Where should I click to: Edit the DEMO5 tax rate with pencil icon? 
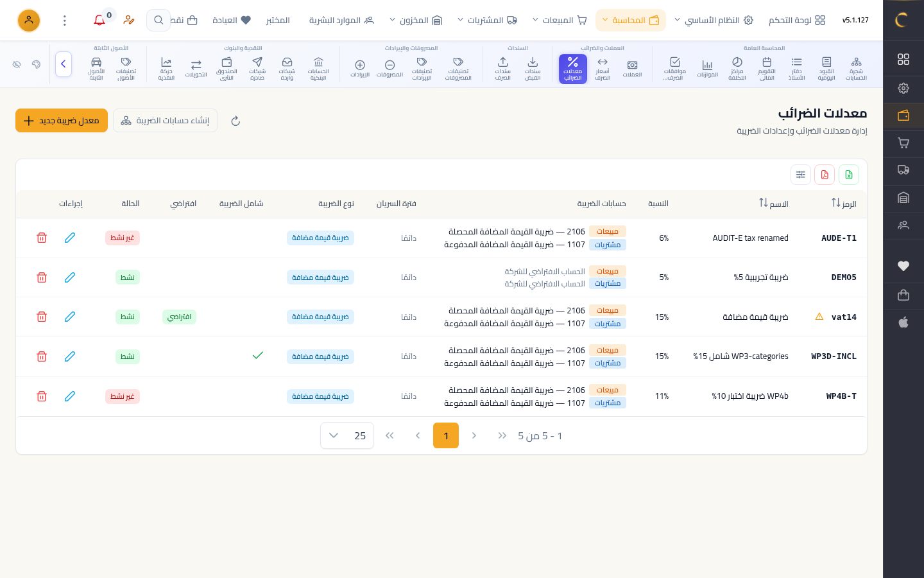click(70, 277)
